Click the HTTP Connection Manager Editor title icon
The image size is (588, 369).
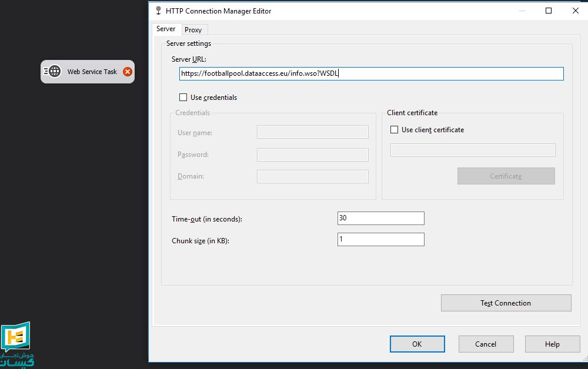(158, 11)
